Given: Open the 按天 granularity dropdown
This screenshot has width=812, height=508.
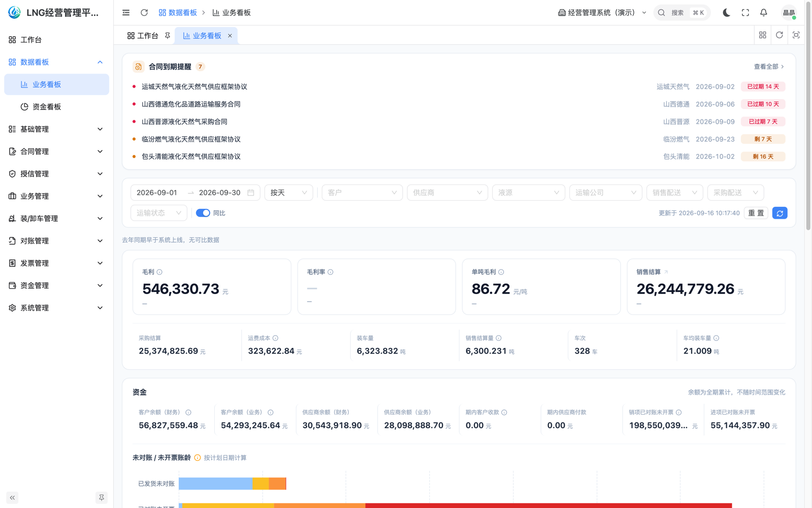Looking at the screenshot, I should (289, 193).
